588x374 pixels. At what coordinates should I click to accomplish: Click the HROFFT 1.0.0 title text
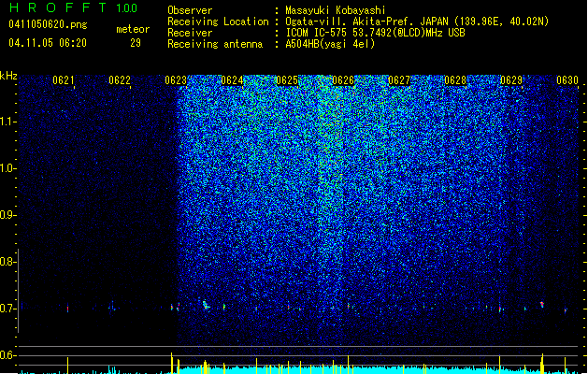pyautogui.click(x=74, y=7)
